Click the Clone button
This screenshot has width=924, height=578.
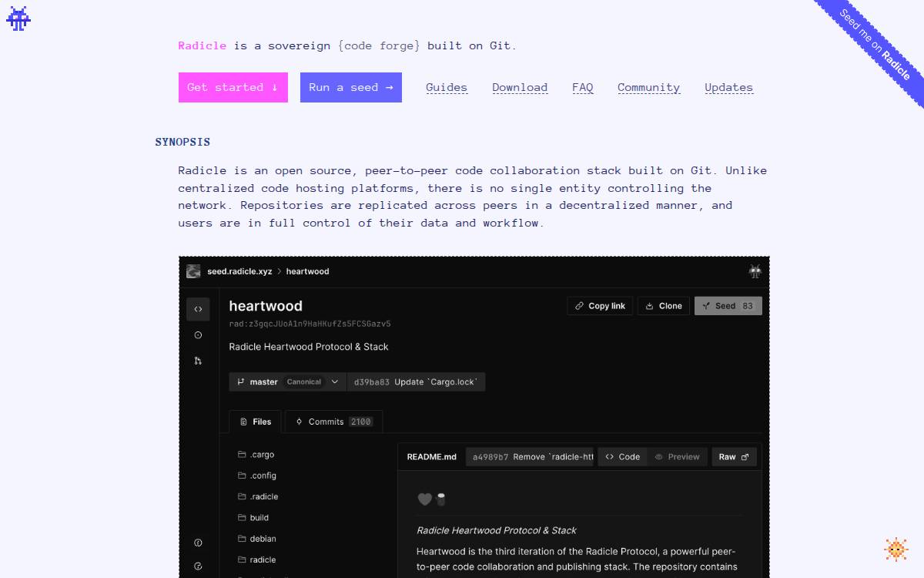tap(663, 306)
